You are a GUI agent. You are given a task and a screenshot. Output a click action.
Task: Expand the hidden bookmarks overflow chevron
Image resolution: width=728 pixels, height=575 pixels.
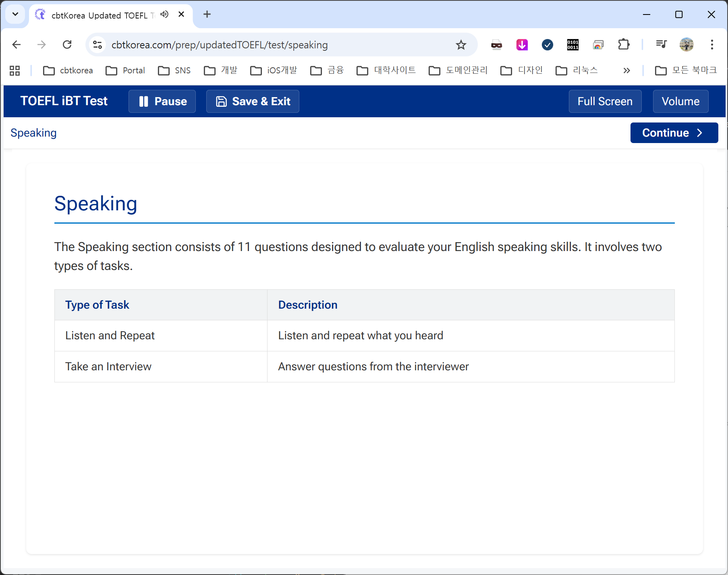[x=626, y=71]
